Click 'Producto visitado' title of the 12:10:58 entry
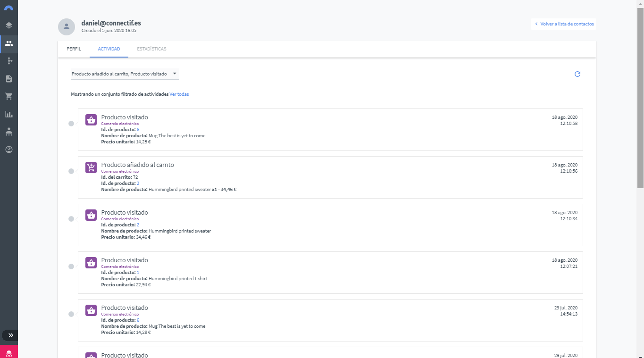The height and width of the screenshot is (358, 644). [125, 117]
